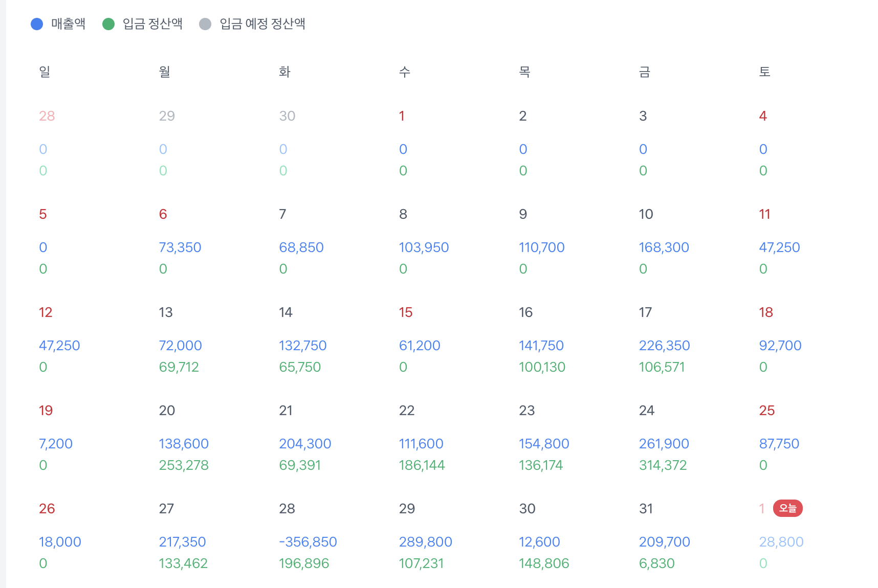Click the blue 매출액 legend dot
The height and width of the screenshot is (588, 878).
(x=37, y=24)
